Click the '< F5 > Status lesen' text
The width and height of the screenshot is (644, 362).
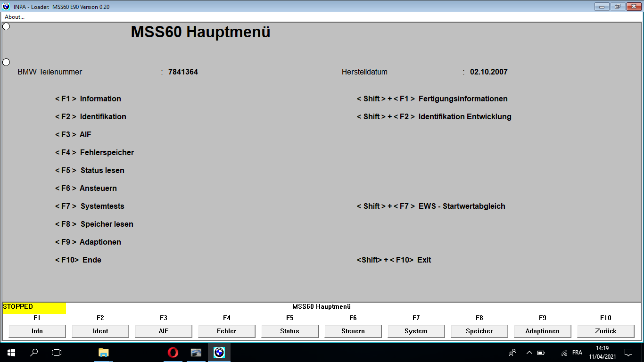[x=90, y=170]
